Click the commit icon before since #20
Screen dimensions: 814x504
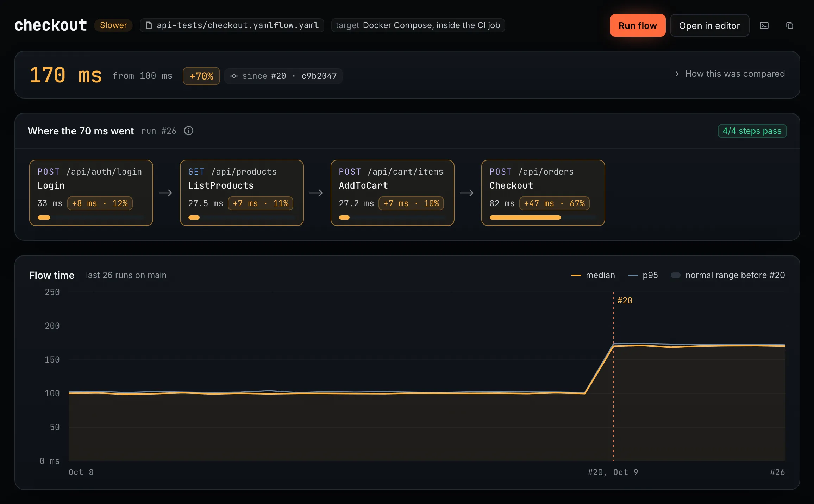(x=234, y=76)
